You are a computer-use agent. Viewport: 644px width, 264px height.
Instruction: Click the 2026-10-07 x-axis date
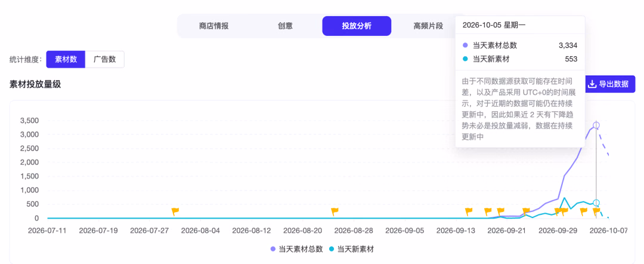pos(609,231)
